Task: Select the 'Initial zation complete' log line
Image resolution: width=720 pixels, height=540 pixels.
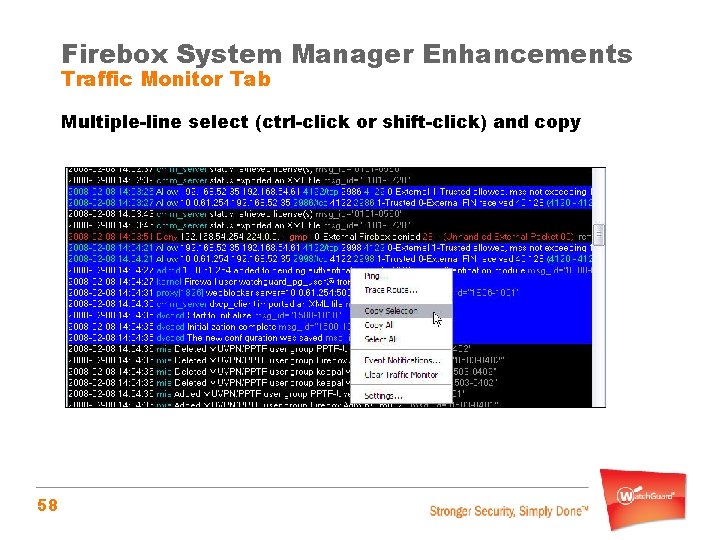Action: click(x=209, y=327)
